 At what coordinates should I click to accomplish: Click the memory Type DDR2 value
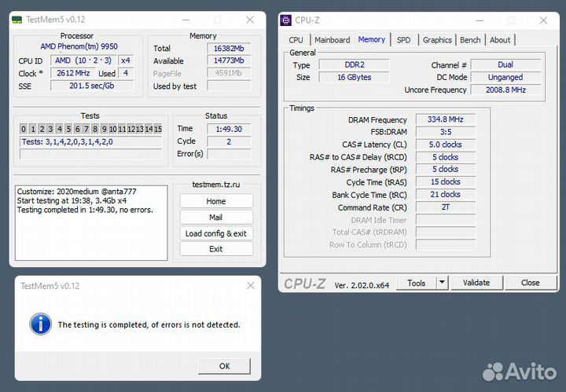click(354, 65)
